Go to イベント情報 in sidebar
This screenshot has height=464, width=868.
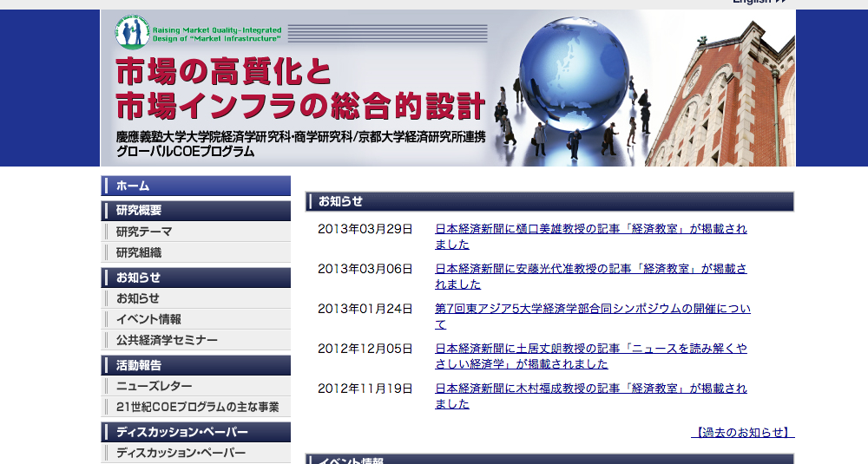point(196,320)
